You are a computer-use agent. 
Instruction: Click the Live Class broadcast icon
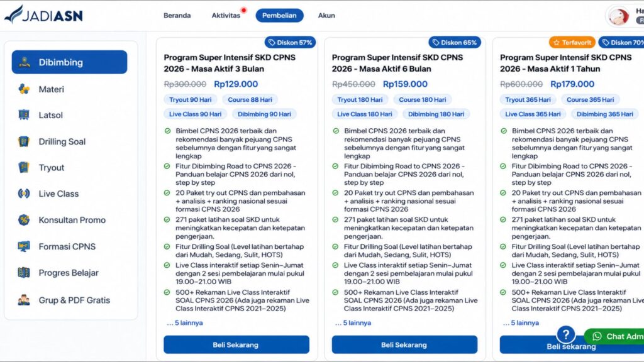[25, 194]
